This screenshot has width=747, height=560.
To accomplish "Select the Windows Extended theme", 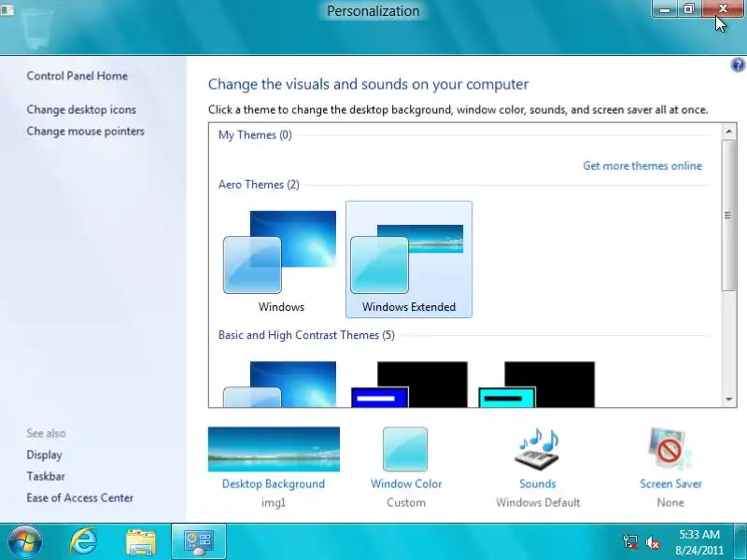I will (x=409, y=259).
